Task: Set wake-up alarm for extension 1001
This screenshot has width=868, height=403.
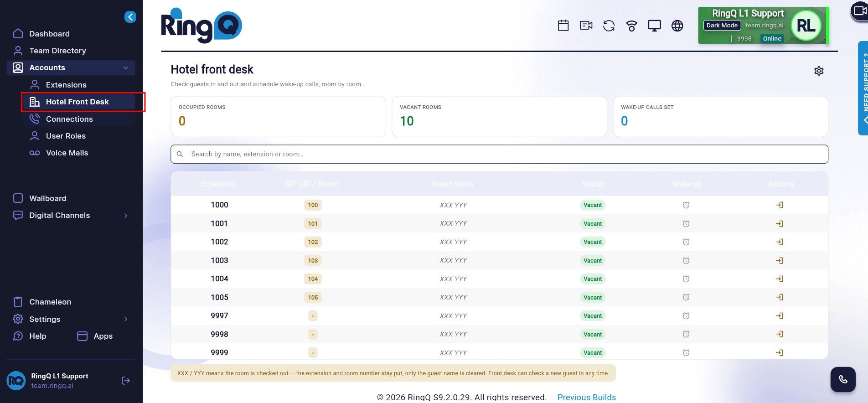Action: pos(686,223)
